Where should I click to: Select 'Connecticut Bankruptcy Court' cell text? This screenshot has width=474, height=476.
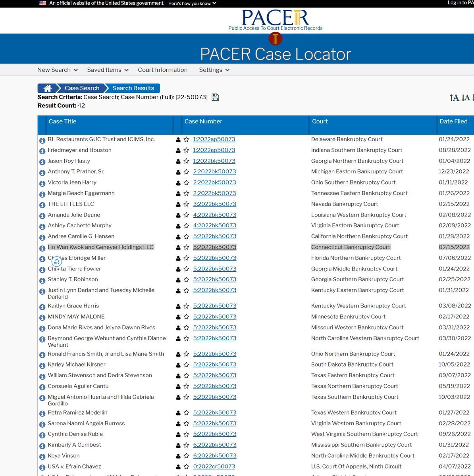coord(351,247)
